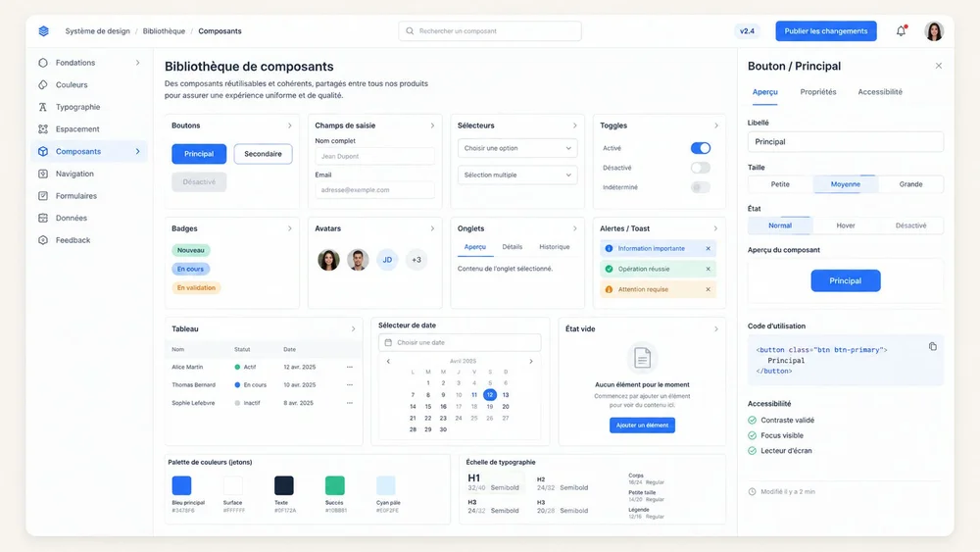Go to previous month in calendar

coord(388,362)
